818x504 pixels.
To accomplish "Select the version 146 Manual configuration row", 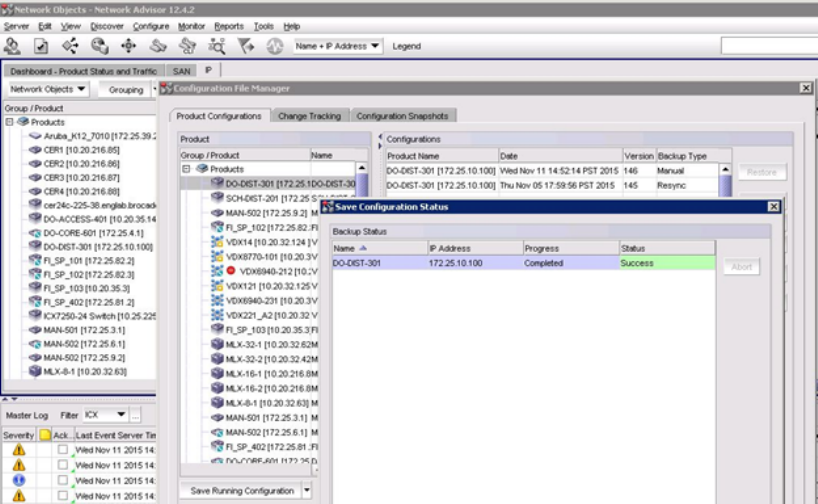I will click(x=552, y=171).
